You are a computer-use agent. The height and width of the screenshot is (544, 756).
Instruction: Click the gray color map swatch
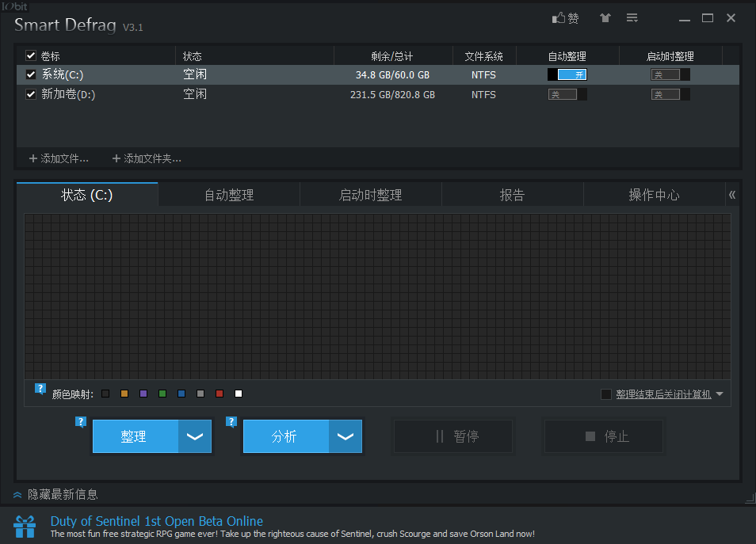pos(200,394)
